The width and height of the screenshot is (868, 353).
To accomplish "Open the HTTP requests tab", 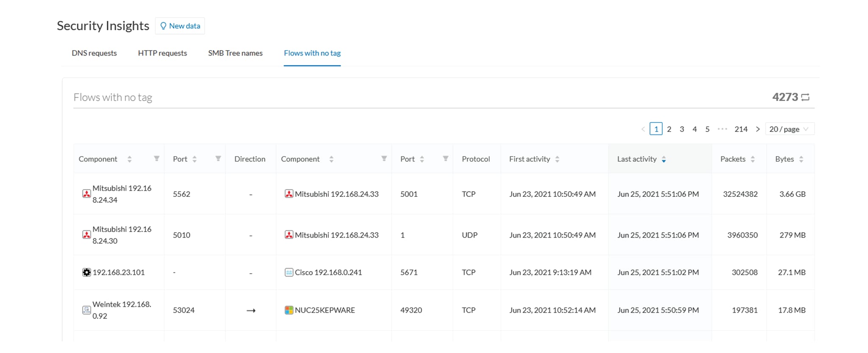I will click(x=162, y=53).
